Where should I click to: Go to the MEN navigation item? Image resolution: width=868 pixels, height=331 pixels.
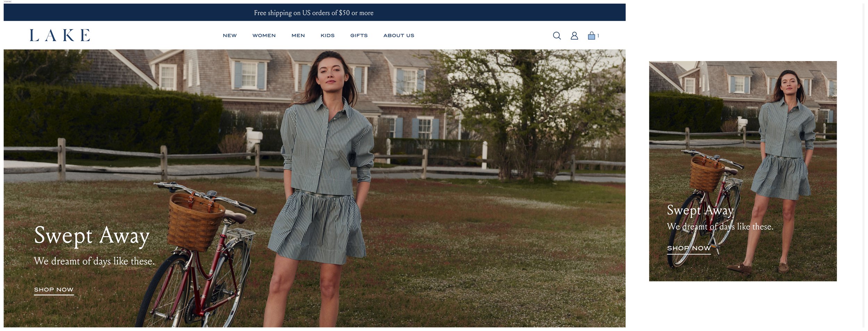pos(298,35)
